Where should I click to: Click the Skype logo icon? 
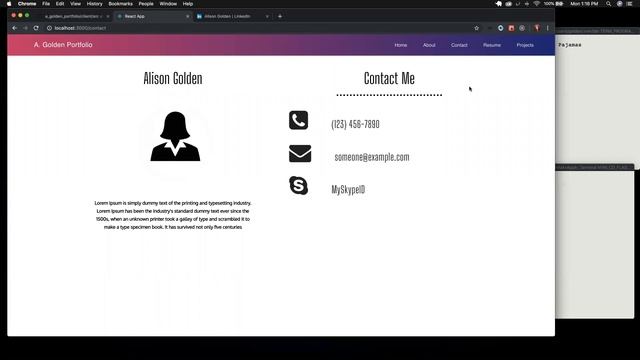298,186
